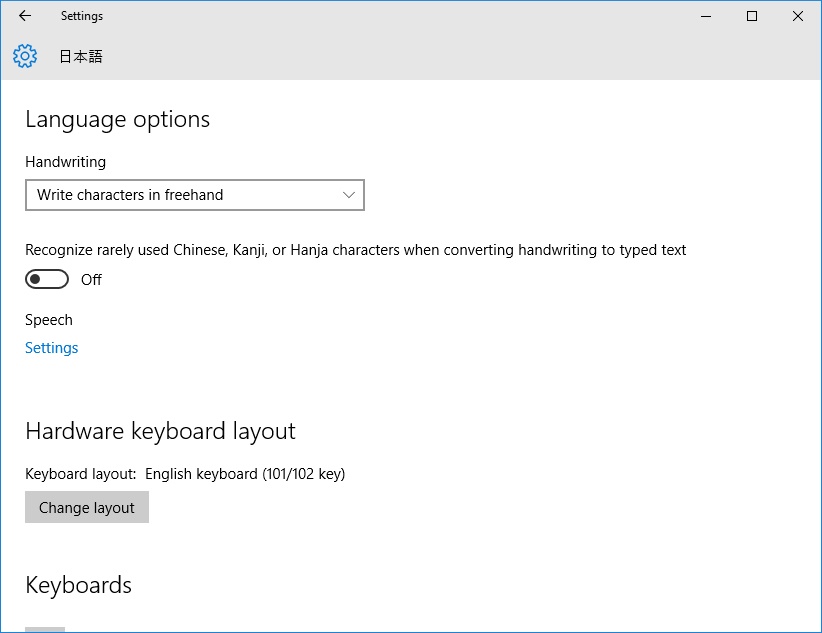Click the Keyboards section heading
822x633 pixels.
coord(78,585)
